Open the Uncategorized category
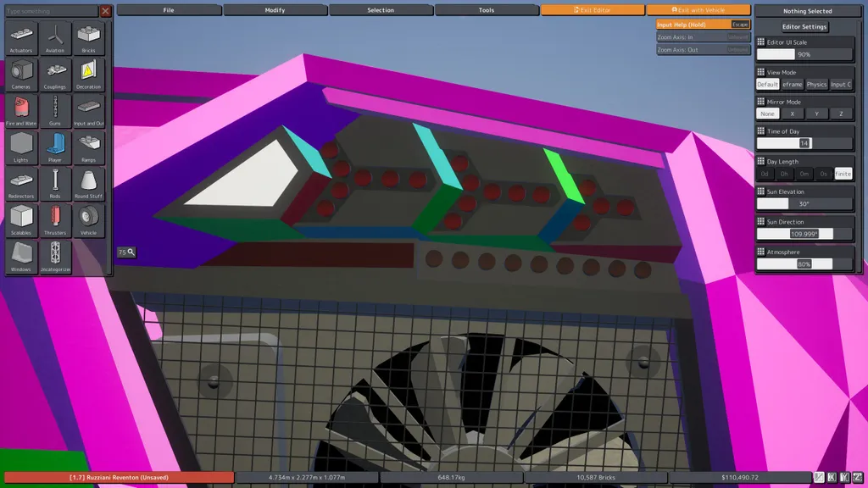The height and width of the screenshot is (488, 868). click(x=55, y=258)
